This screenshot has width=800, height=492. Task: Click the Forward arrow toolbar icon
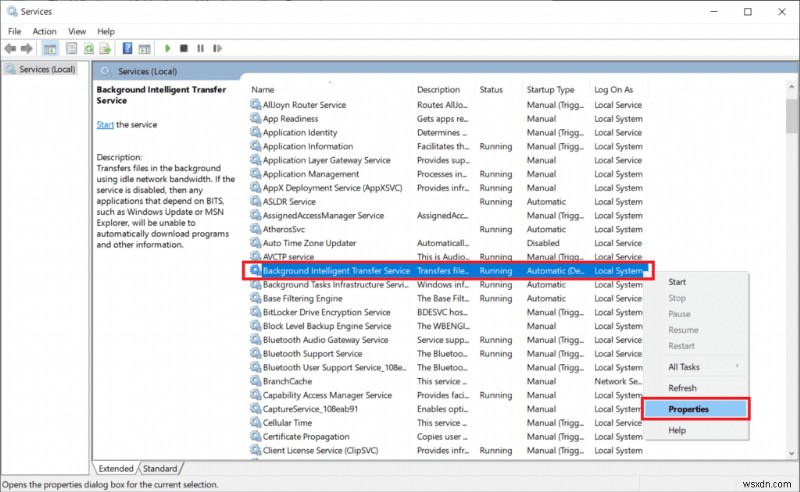(x=27, y=48)
